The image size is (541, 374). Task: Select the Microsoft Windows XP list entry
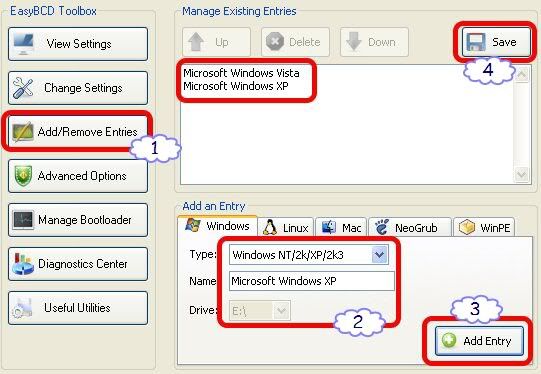click(236, 86)
